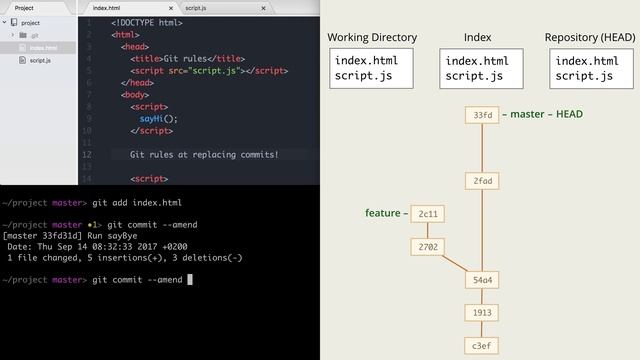Close the index.html tab
The width and height of the screenshot is (640, 360).
coord(171,8)
